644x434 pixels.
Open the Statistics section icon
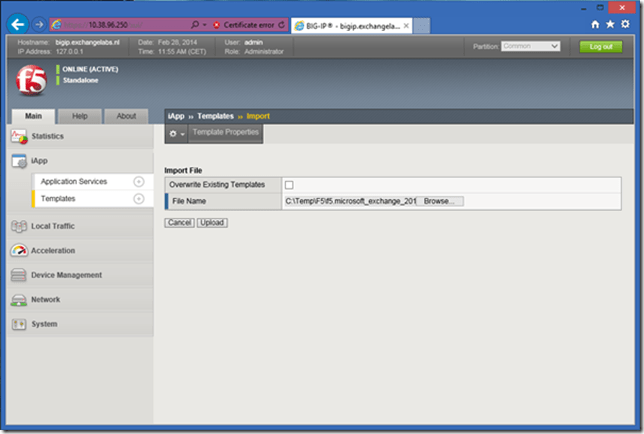click(x=19, y=136)
